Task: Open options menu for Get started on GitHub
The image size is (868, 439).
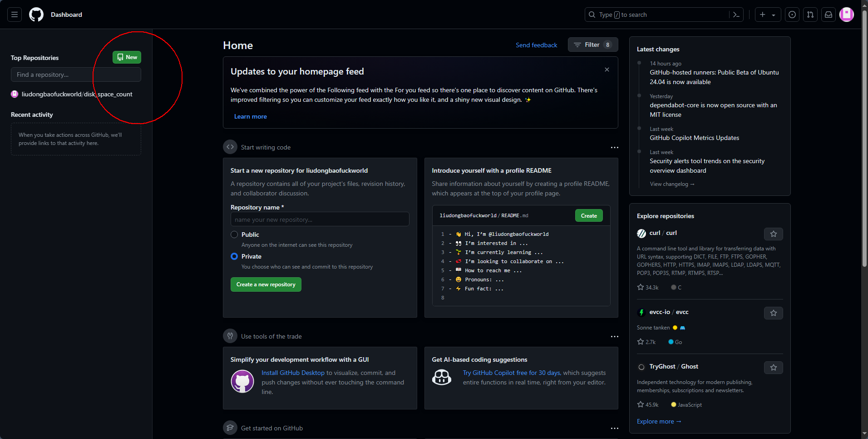Action: tap(615, 428)
